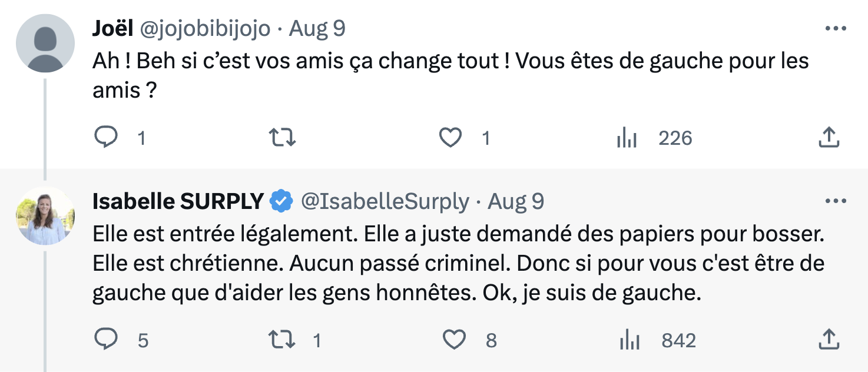Viewport: 868px width, 372px height.
Task: Open more options on Joël's tweet
Action: tap(836, 28)
